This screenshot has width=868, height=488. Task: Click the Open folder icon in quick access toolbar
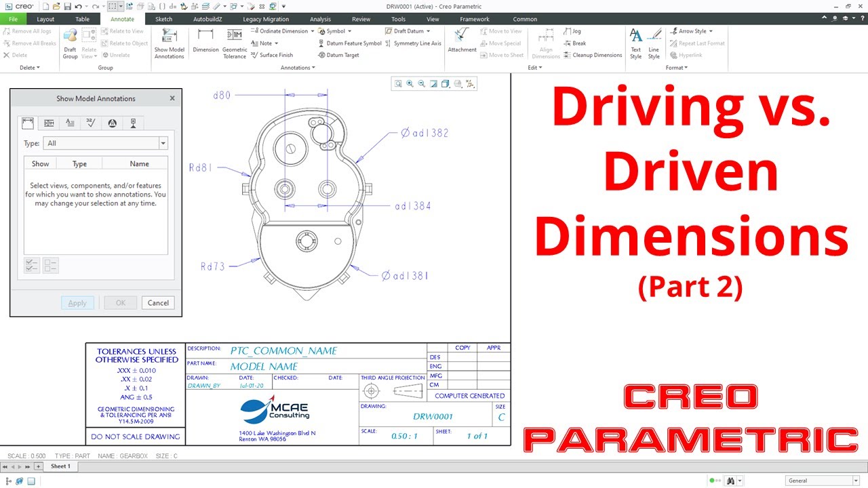point(55,7)
